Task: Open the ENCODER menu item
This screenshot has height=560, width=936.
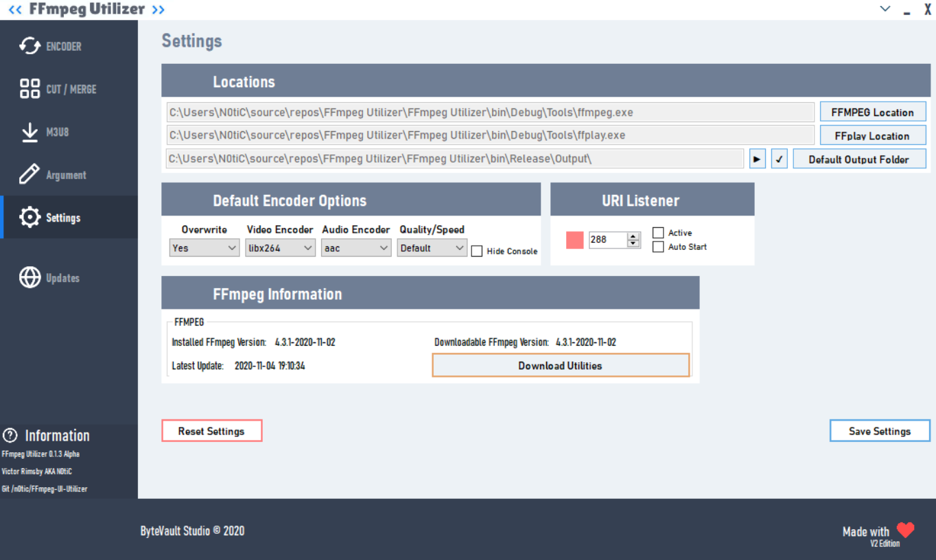Action: pos(69,46)
